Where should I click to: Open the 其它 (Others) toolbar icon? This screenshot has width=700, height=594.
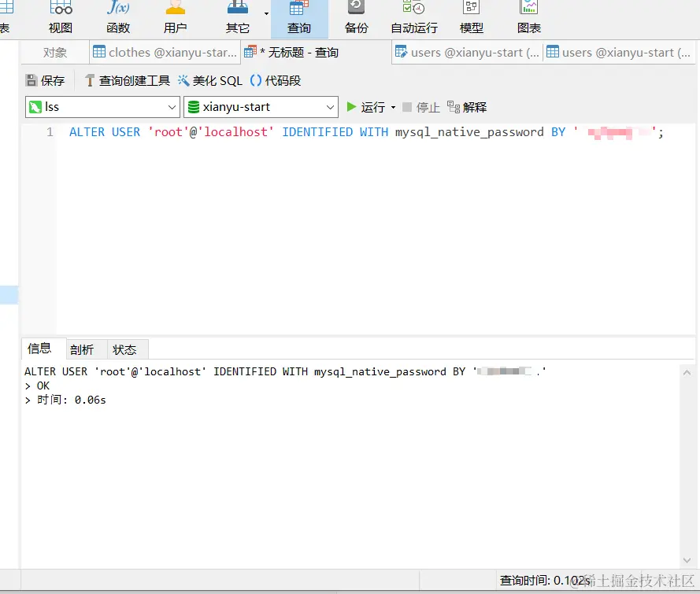pyautogui.click(x=237, y=18)
